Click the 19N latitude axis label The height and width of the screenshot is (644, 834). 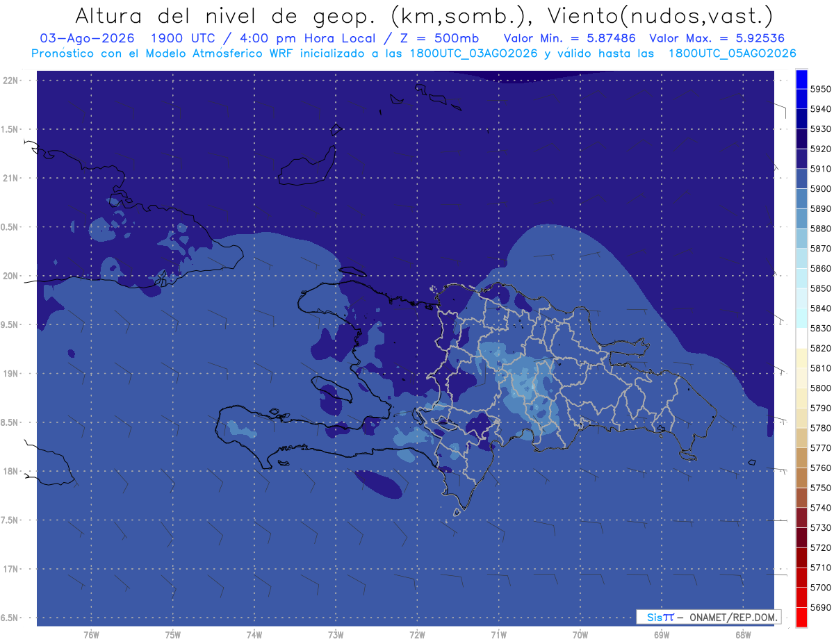[10, 374]
